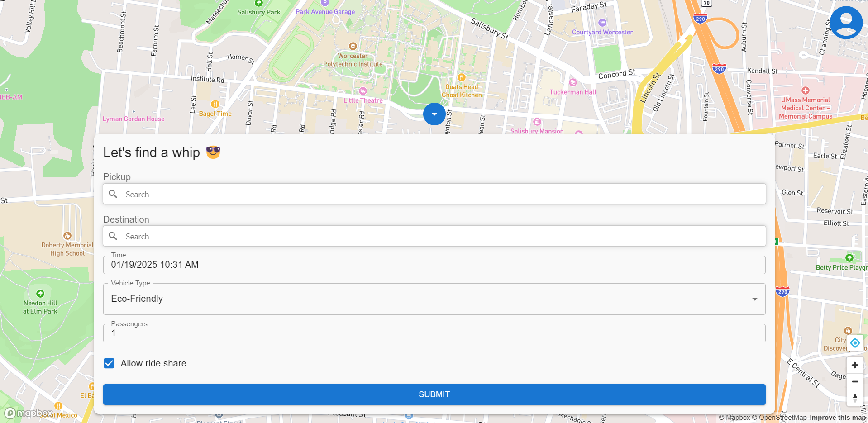
Task: Open the user profile avatar icon
Action: pyautogui.click(x=846, y=23)
